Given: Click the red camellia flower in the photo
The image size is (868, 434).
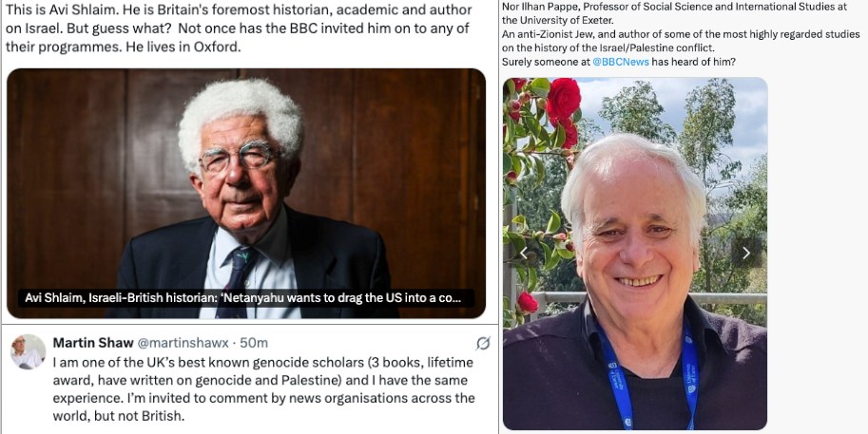Looking at the screenshot, I should [x=563, y=99].
